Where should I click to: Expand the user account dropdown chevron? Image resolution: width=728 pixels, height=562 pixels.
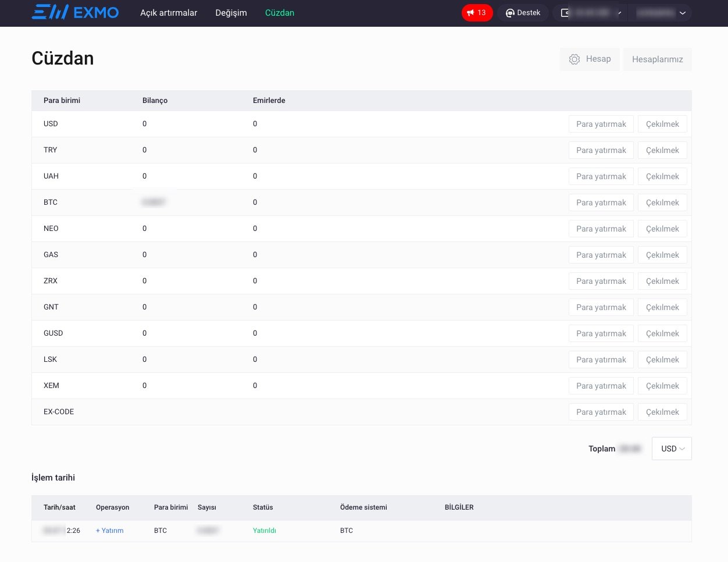pyautogui.click(x=683, y=13)
